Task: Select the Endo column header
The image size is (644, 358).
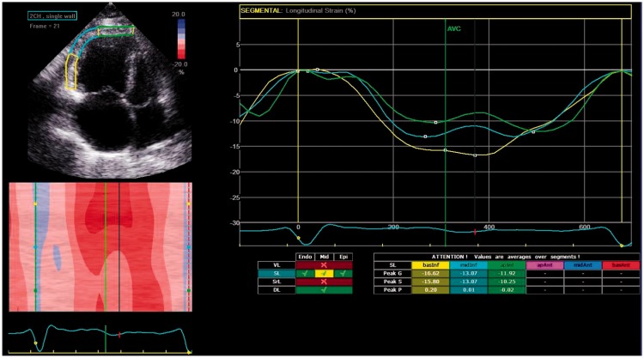Action: point(305,257)
